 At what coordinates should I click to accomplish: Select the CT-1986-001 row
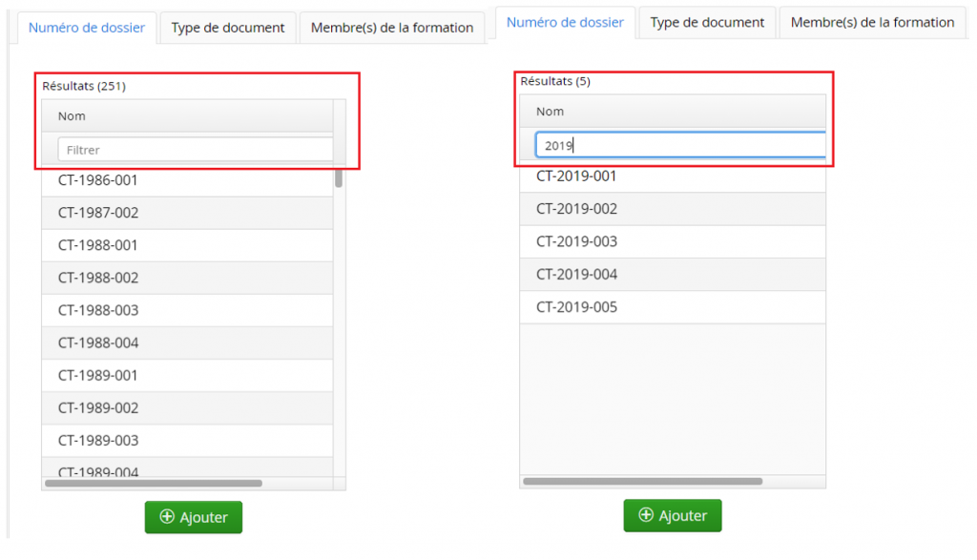pos(187,180)
